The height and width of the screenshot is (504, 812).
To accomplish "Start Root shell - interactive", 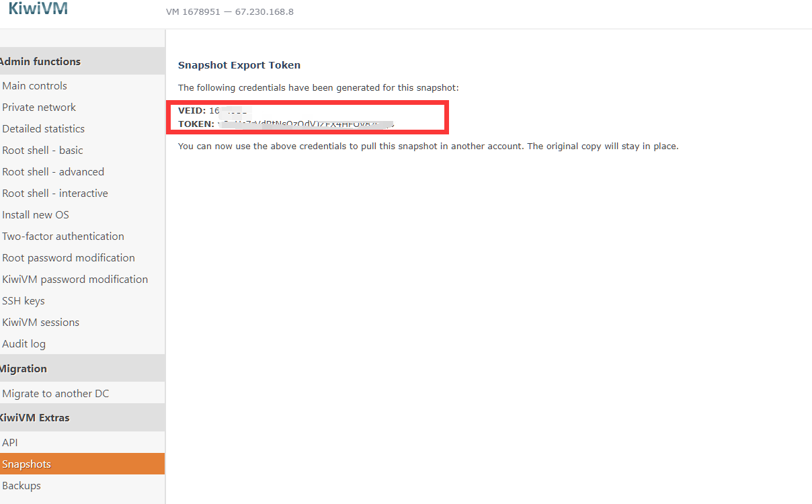I will pyautogui.click(x=55, y=194).
